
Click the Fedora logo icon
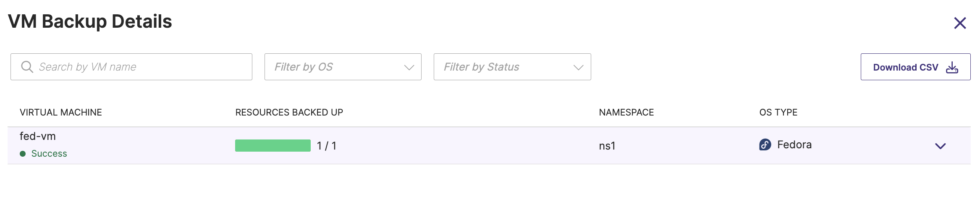pos(765,145)
